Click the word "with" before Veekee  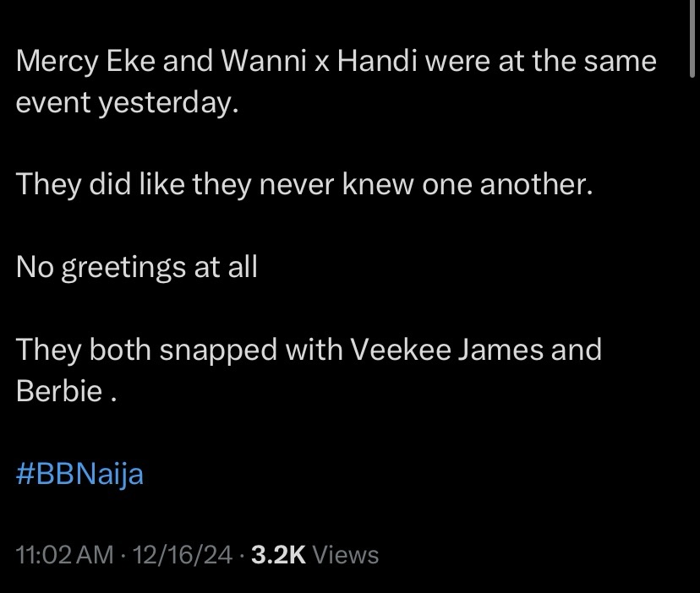tap(311, 349)
